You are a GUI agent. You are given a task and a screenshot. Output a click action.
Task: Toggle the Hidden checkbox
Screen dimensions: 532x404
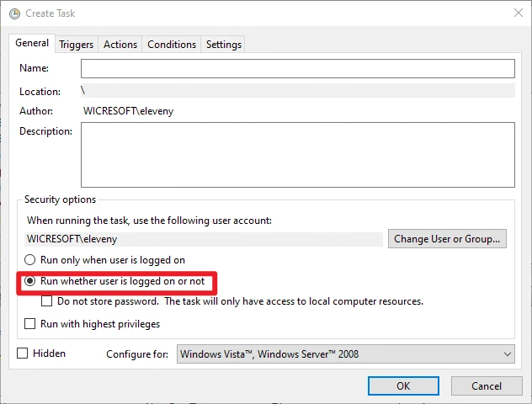[x=23, y=353]
